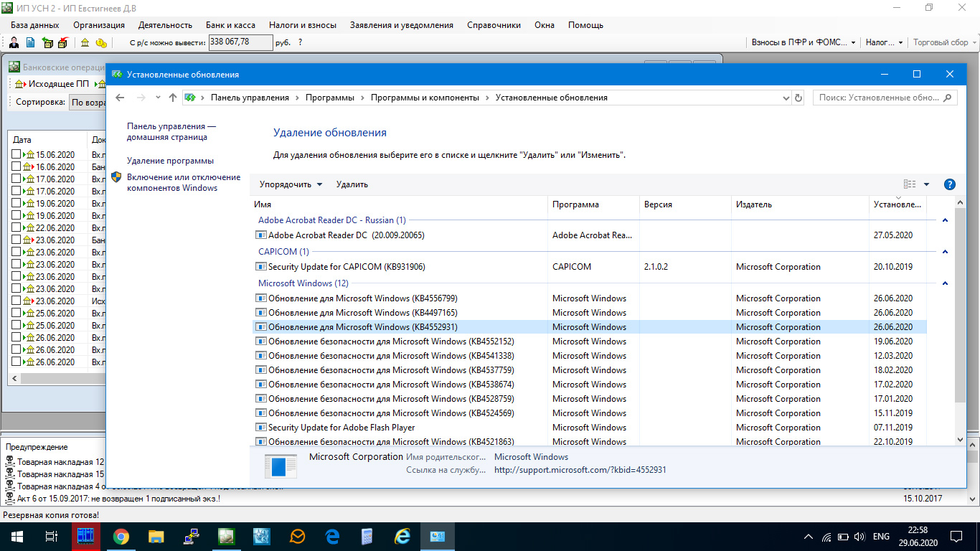The width and height of the screenshot is (980, 551).
Task: Click the Удалить button
Action: 352,184
